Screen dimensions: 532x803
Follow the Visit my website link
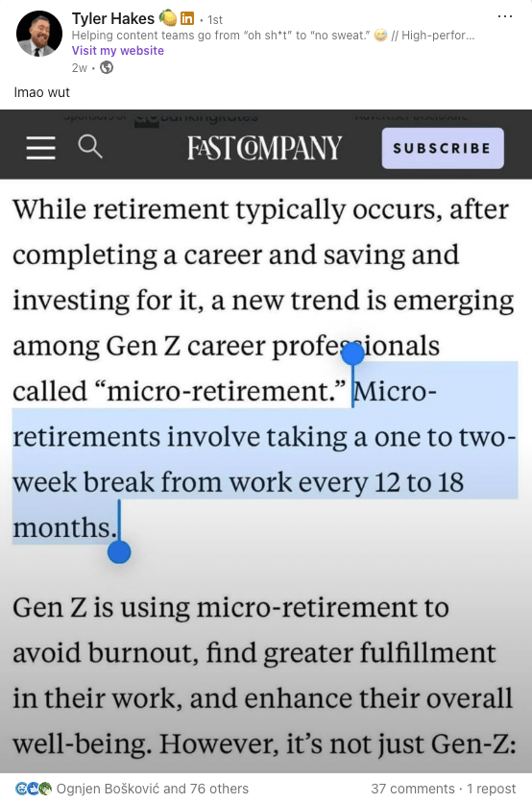[x=118, y=51]
